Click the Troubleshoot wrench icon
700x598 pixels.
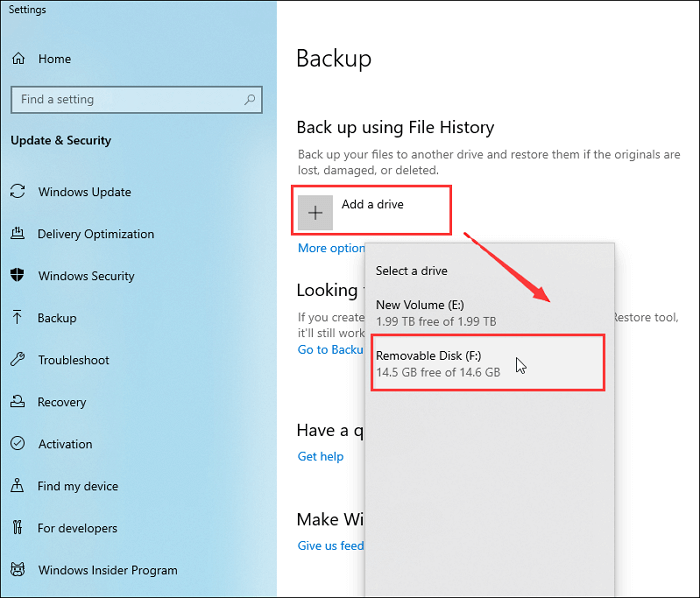click(18, 360)
